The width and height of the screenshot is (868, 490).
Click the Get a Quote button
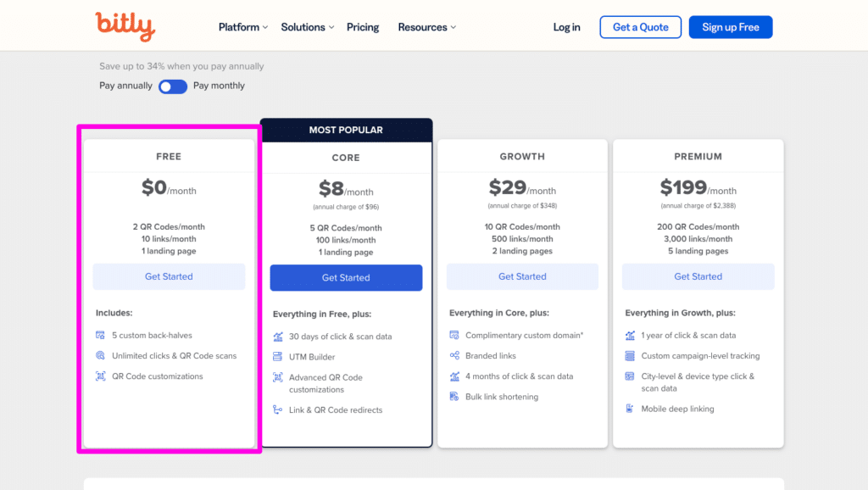641,27
